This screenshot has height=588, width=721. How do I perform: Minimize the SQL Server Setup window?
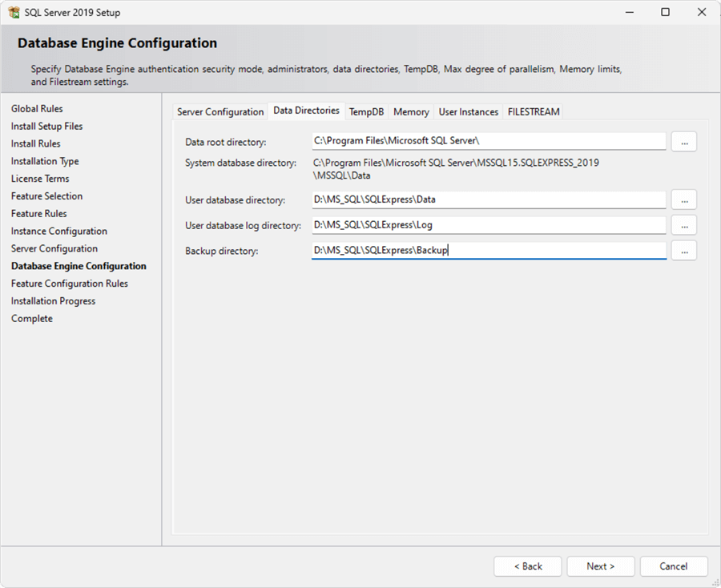tap(630, 12)
